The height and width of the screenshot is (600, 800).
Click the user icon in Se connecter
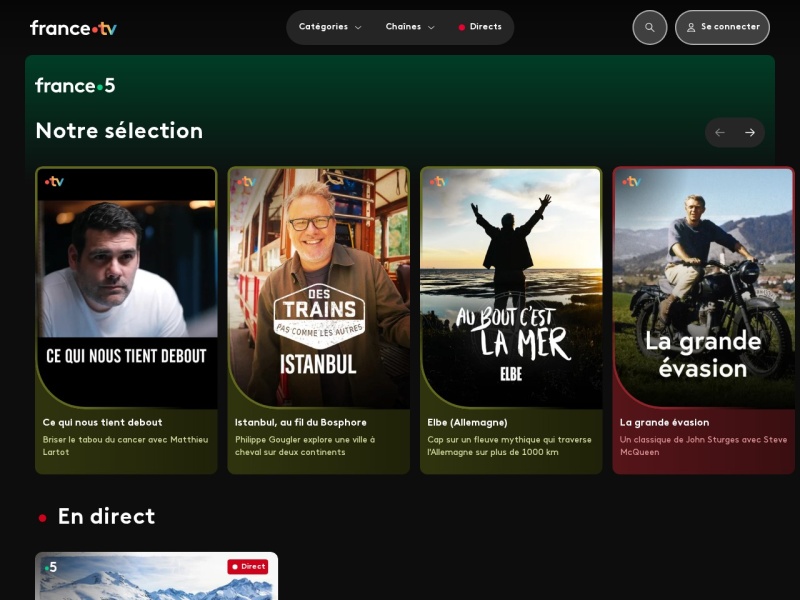click(691, 28)
